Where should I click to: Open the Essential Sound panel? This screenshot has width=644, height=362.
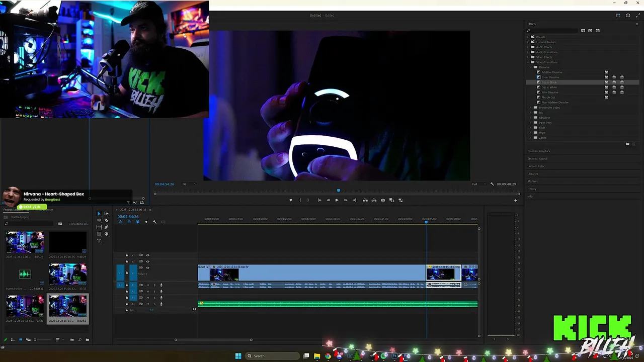[537, 159]
